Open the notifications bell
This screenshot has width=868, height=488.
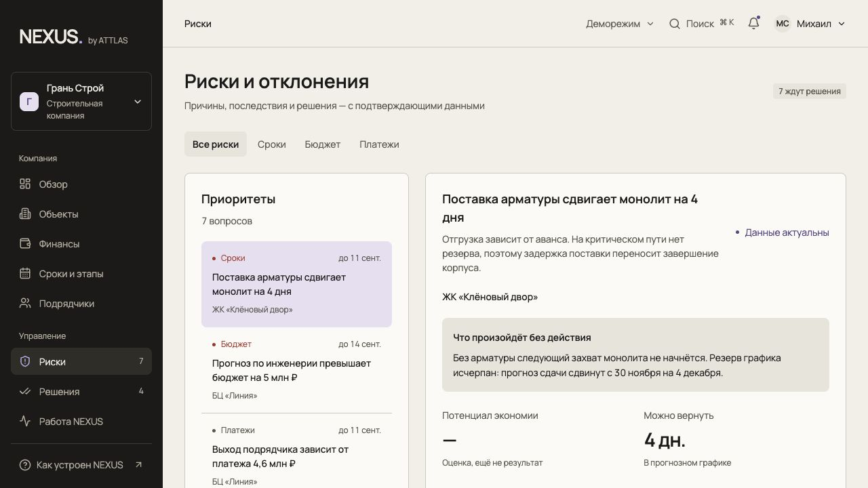pyautogui.click(x=753, y=24)
